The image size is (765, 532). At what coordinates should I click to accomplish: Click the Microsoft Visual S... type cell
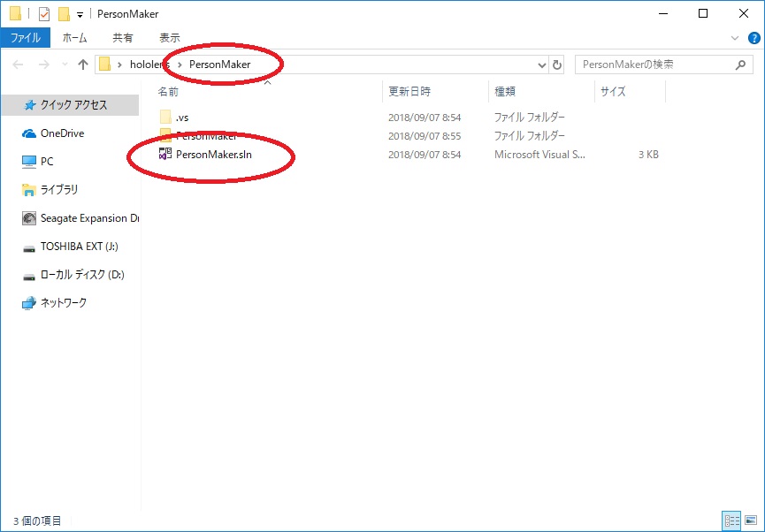[x=539, y=155]
